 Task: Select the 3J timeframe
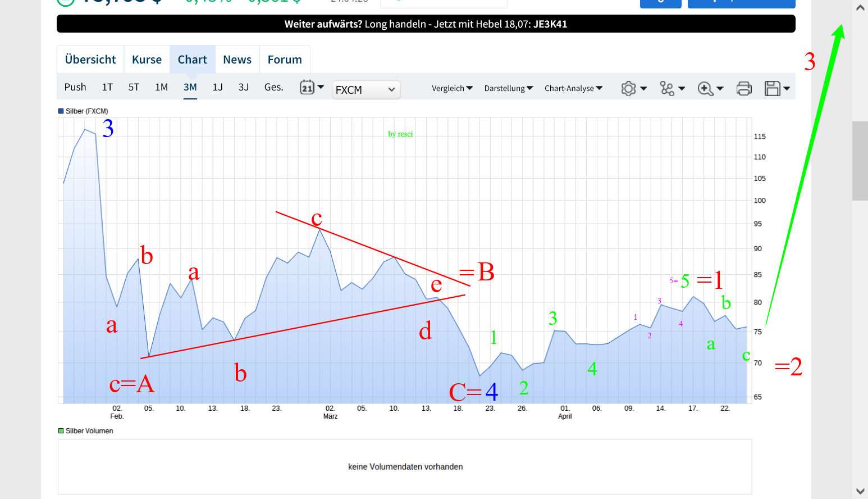point(244,87)
